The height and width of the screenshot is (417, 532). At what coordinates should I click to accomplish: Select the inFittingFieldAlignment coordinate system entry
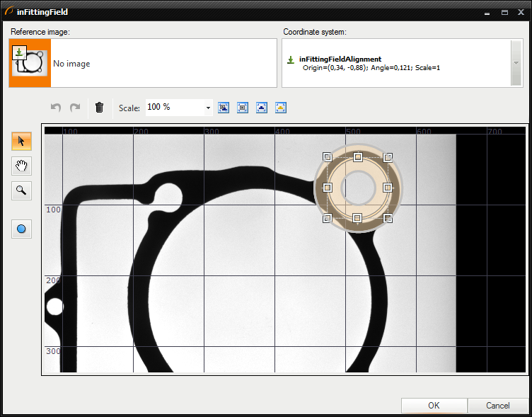tap(340, 59)
